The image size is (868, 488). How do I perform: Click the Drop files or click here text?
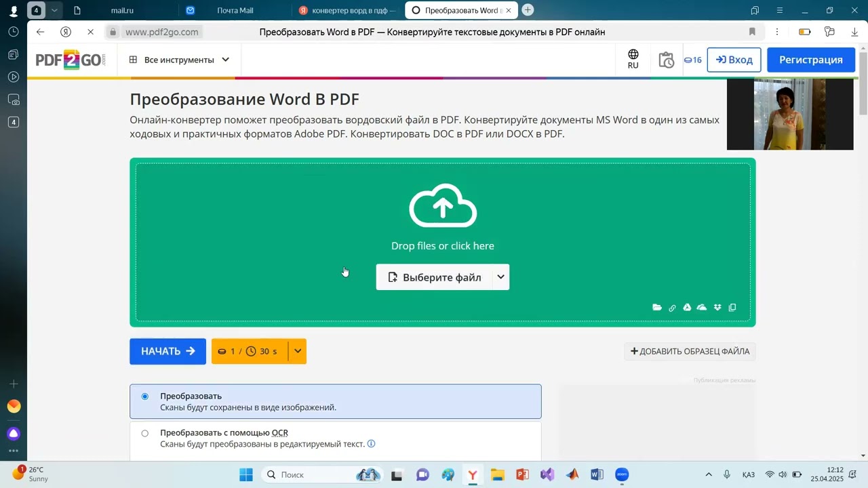(443, 245)
